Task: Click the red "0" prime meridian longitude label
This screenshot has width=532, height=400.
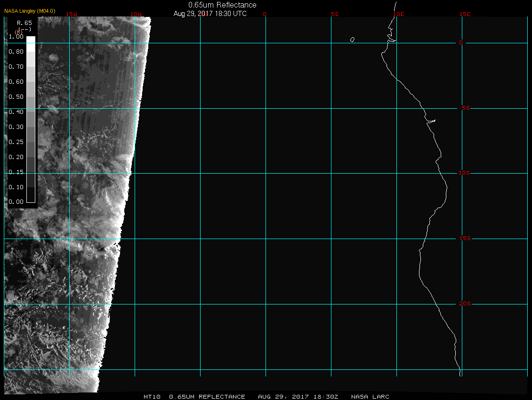Action: point(265,14)
